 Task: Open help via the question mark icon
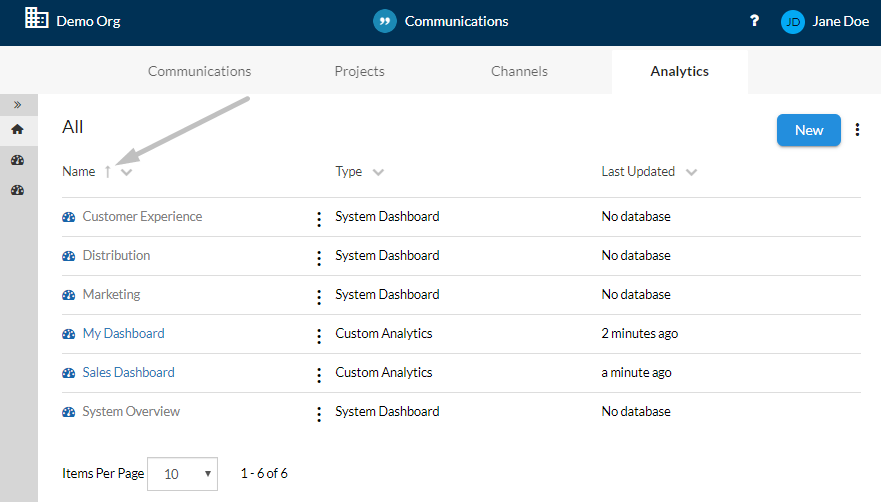[754, 21]
